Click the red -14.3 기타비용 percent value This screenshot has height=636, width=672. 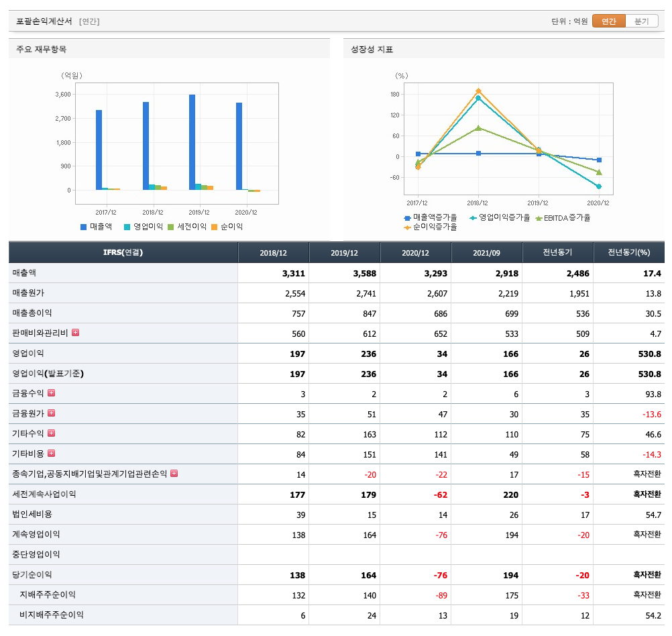(652, 455)
